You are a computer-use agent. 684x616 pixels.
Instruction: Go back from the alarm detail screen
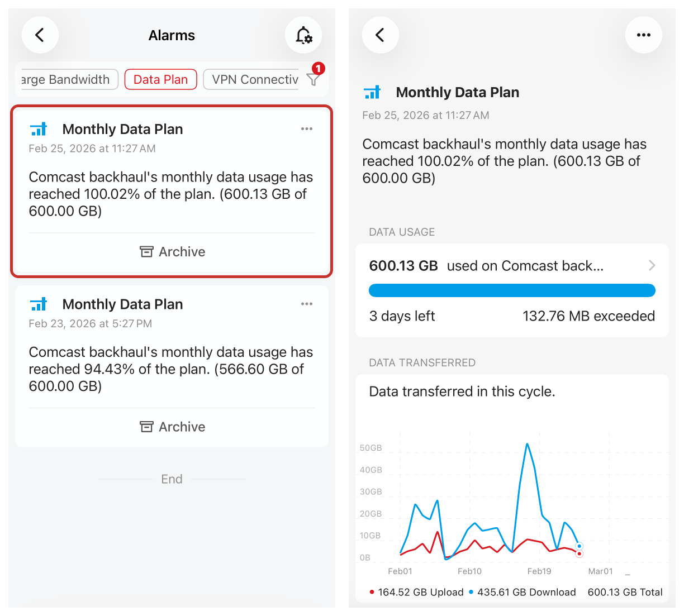[380, 35]
